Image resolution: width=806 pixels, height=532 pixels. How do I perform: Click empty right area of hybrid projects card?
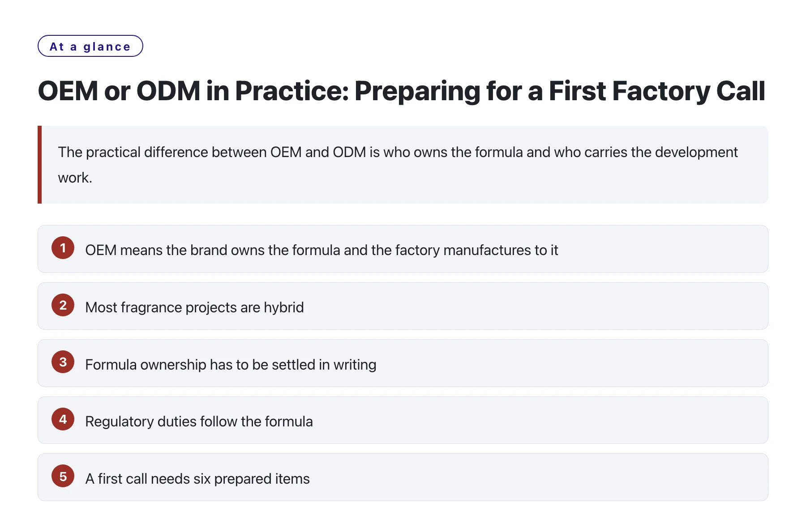click(537, 306)
